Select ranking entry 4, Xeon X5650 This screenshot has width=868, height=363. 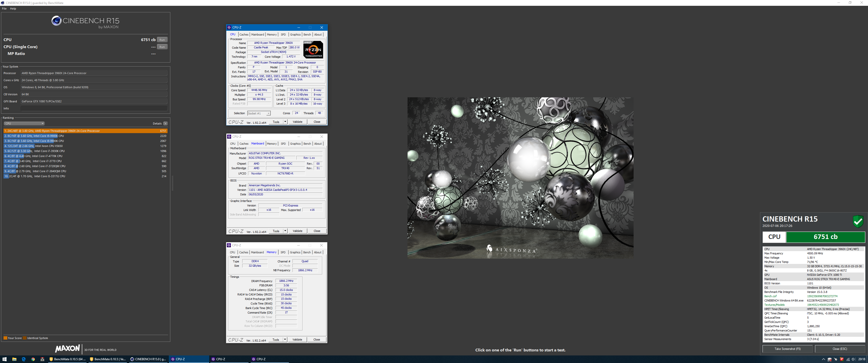point(85,146)
